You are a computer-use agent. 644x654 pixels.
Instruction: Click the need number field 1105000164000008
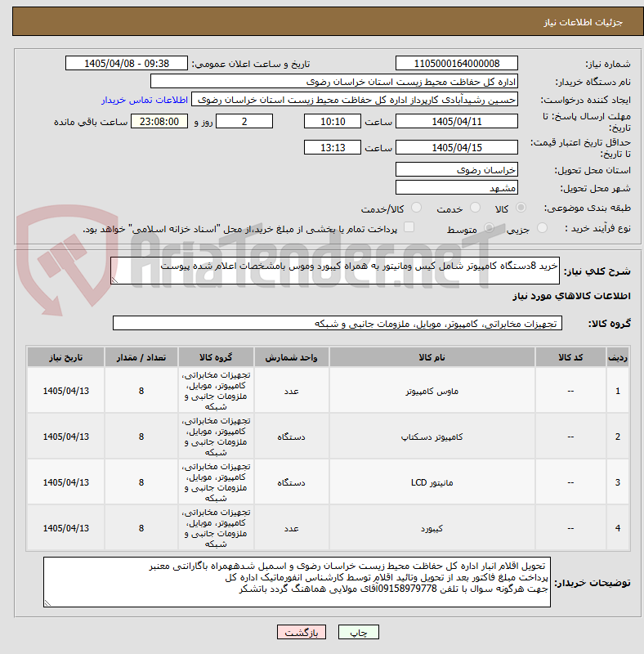[x=457, y=64]
